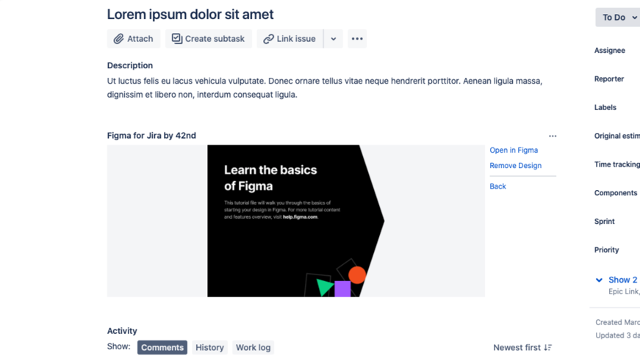The height and width of the screenshot is (364, 640).
Task: Click the Link issue button
Action: click(x=290, y=39)
